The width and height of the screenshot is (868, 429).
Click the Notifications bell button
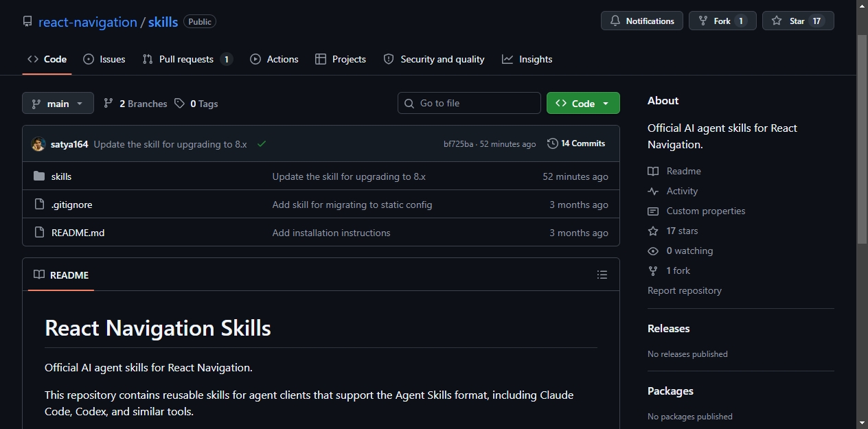click(x=642, y=21)
